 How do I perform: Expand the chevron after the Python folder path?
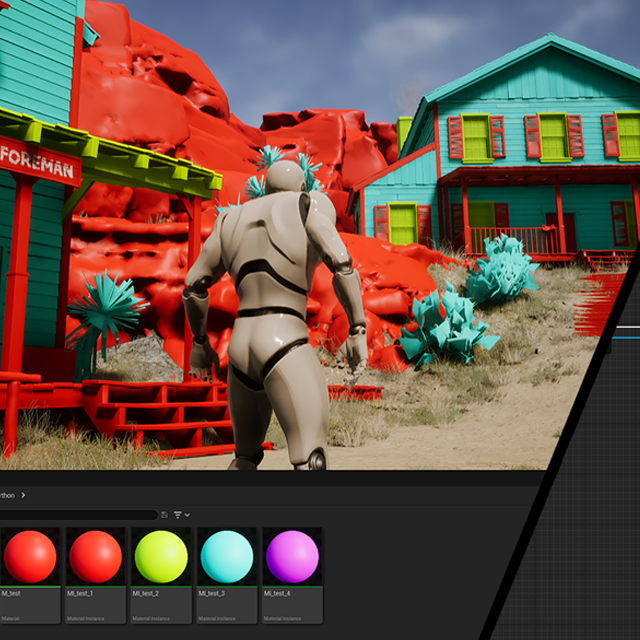tap(23, 494)
